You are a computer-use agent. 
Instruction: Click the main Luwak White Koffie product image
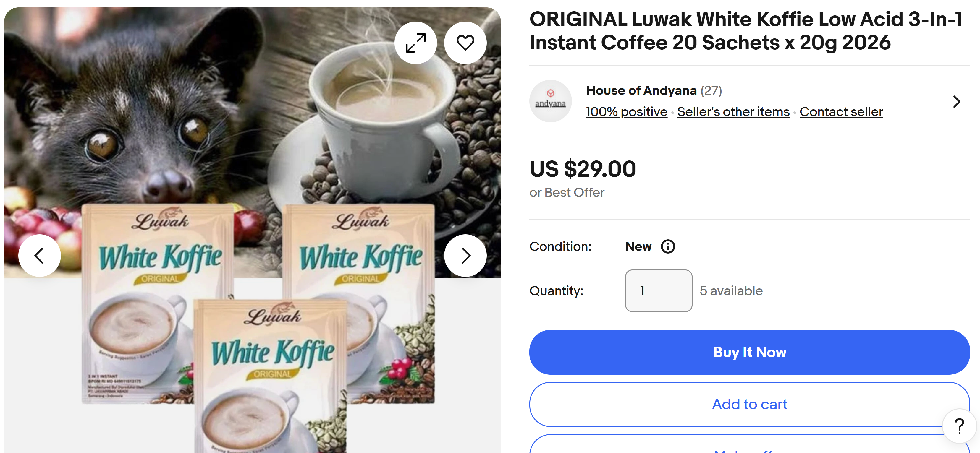pos(252,230)
